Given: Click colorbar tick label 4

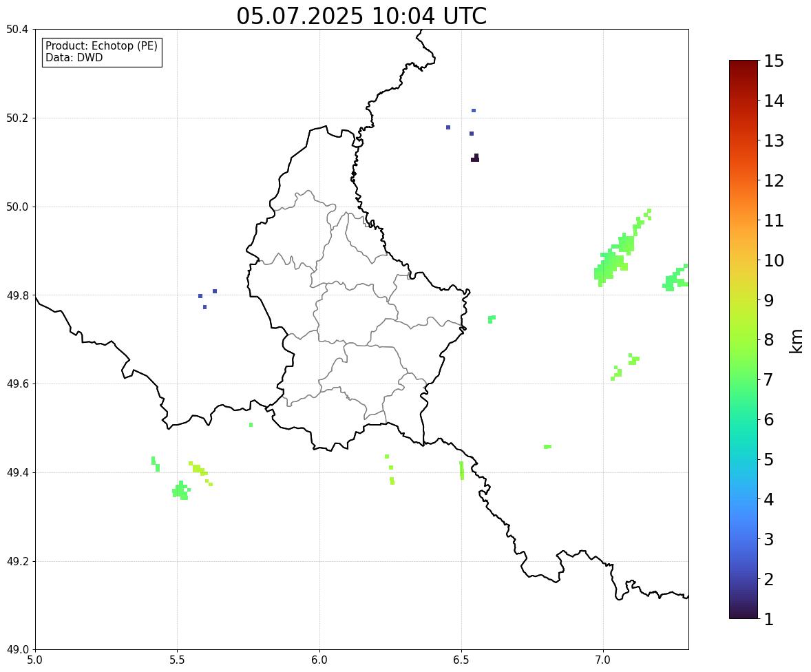Looking at the screenshot, I should coord(769,499).
